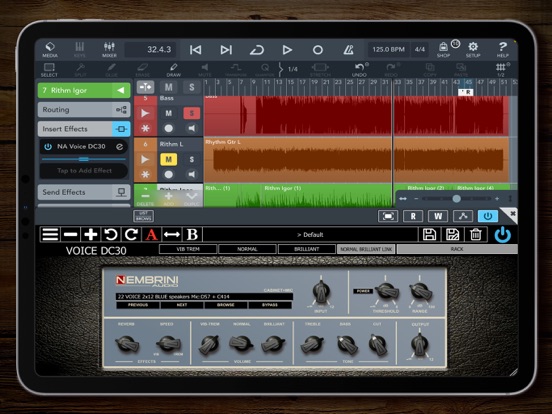Open NA Voice DC30 editor icon

(x=120, y=146)
